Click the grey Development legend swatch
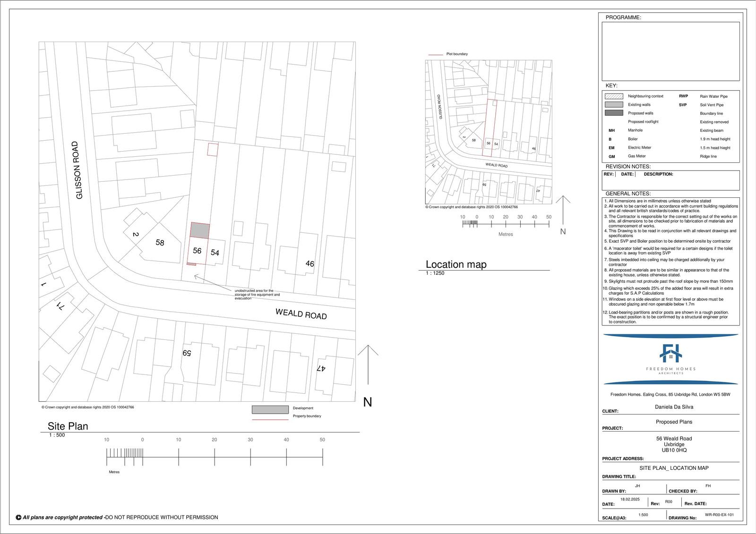756x534 pixels. (270, 409)
